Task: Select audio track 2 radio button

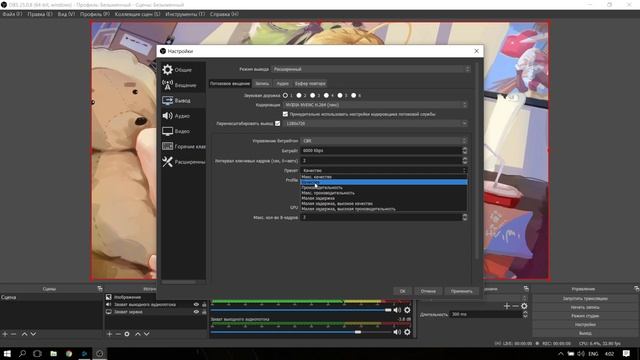Action: (299, 96)
